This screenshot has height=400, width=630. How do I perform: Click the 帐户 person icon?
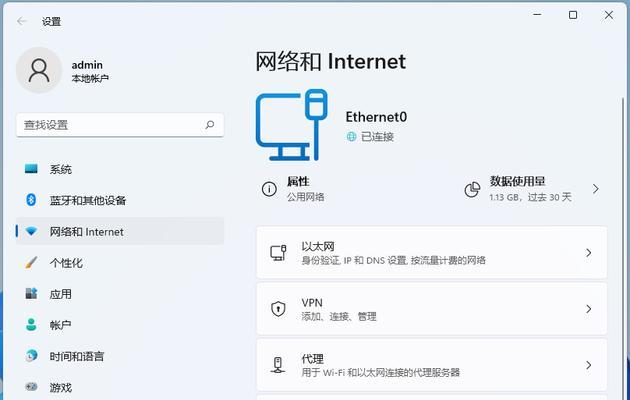coord(31,324)
